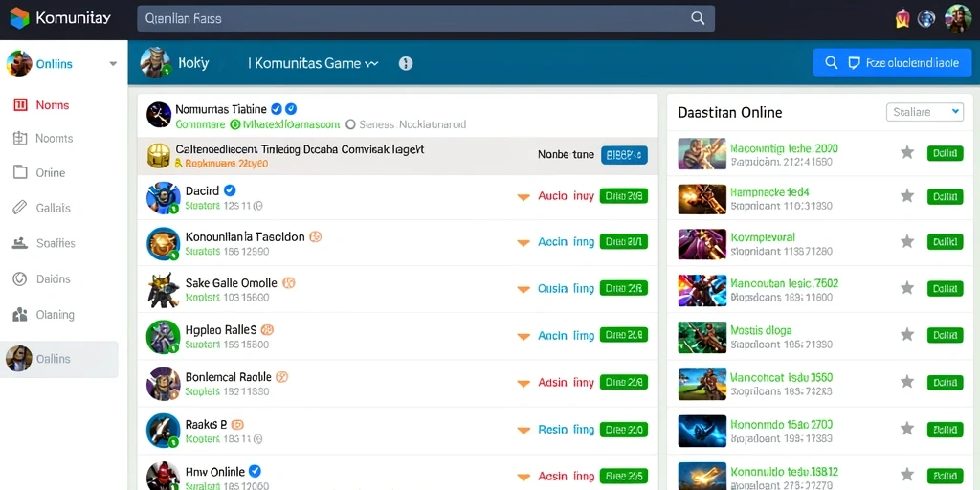Image resolution: width=980 pixels, height=490 pixels.
Task: Click the treasure chest icon in highlighted row
Action: (159, 156)
